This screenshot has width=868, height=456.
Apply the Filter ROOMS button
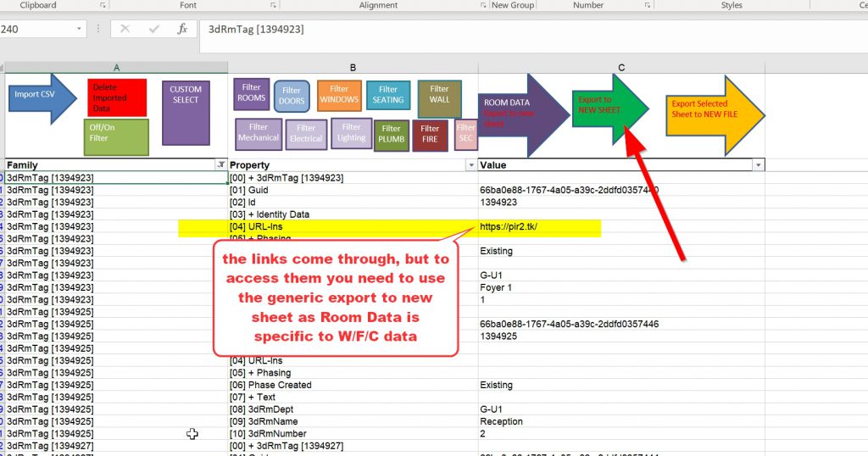pyautogui.click(x=252, y=94)
